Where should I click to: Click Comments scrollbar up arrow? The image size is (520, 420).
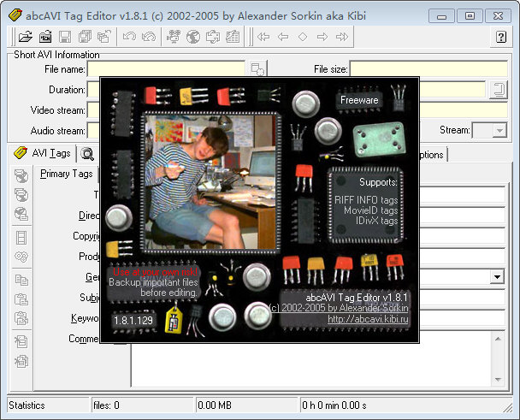point(498,339)
